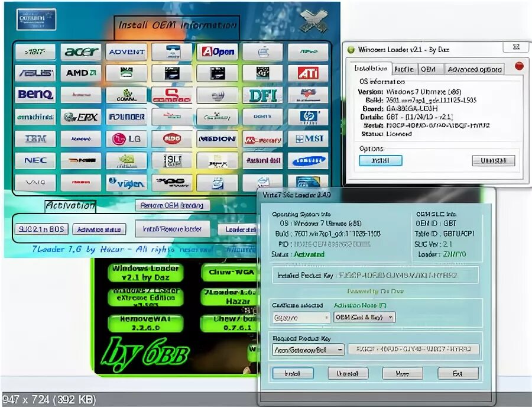Select the MEDION OEM logo
This screenshot has width=532, height=407.
pyautogui.click(x=217, y=138)
